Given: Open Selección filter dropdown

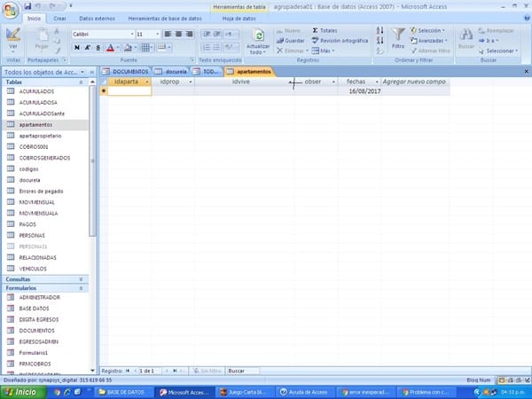Looking at the screenshot, I should click(x=428, y=30).
